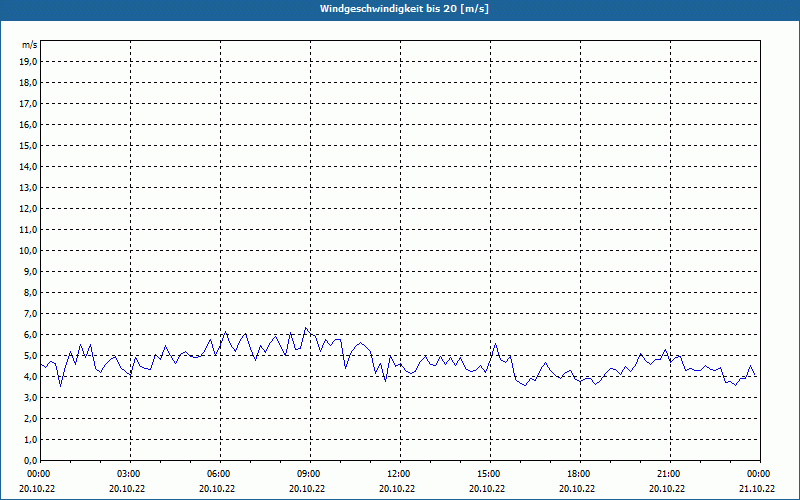Choose the '8,0' y-axis value
Screen dimensions: 800x500
point(31,293)
